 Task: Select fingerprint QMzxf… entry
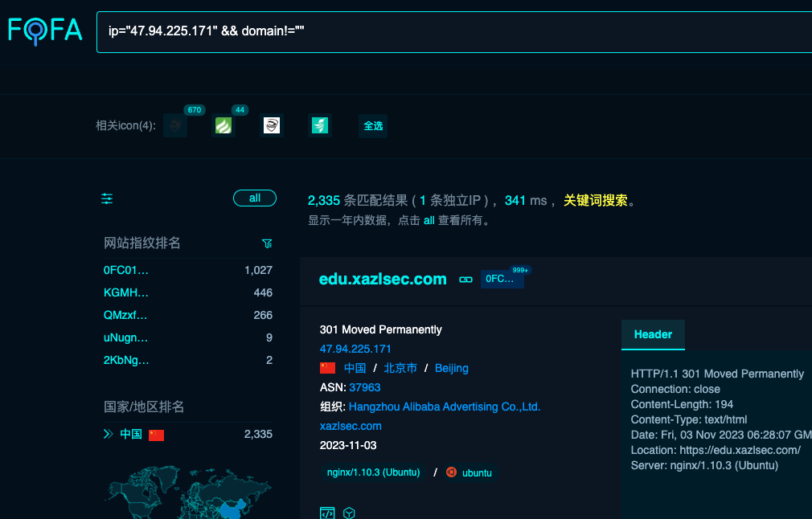click(x=125, y=315)
